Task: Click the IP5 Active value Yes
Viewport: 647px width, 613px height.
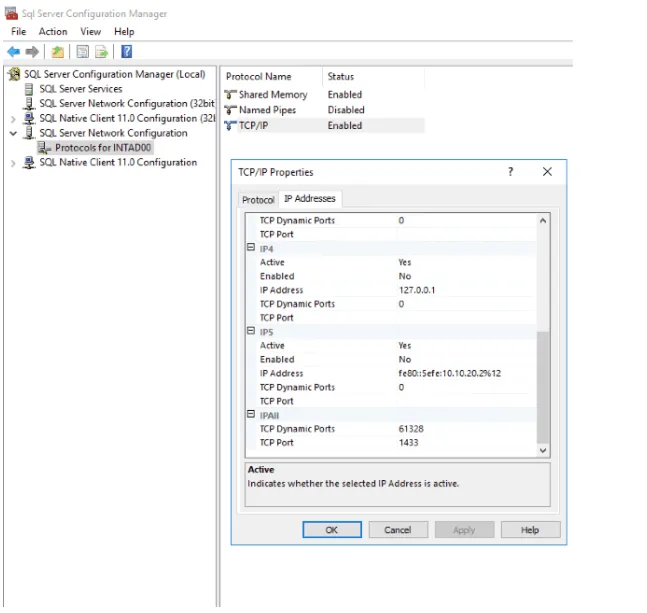Action: point(404,346)
